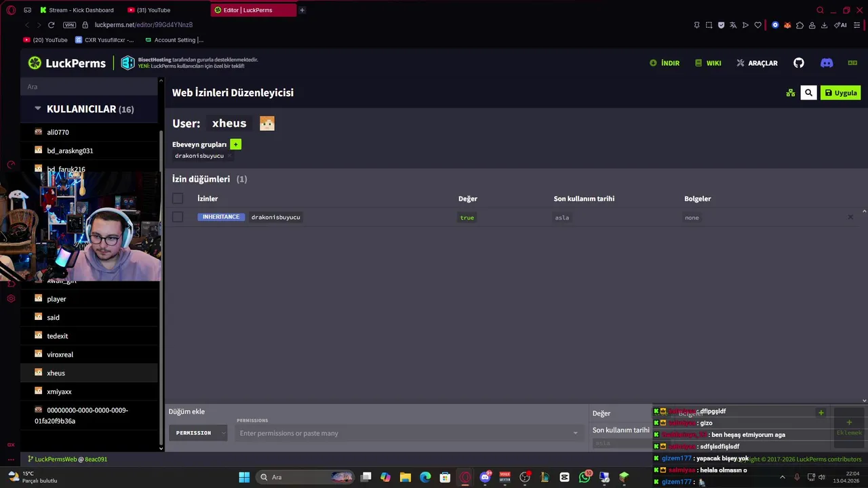
Task: Select user ali0770
Action: 90,132
